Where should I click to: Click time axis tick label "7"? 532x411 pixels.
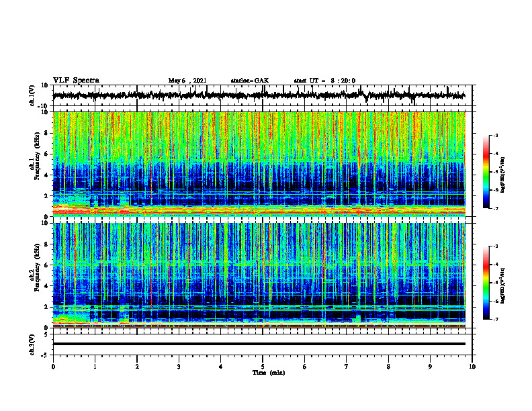[x=347, y=367]
